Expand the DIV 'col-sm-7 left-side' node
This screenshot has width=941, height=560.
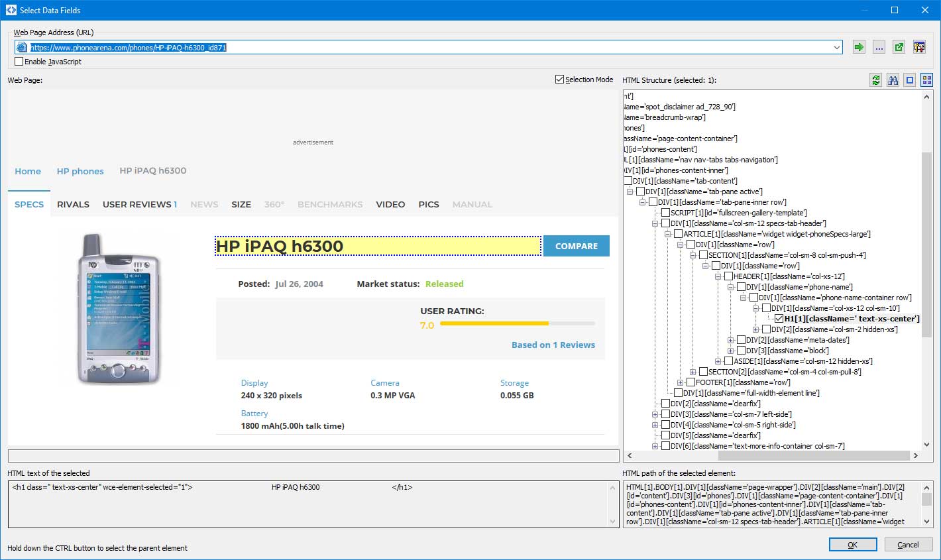click(655, 414)
